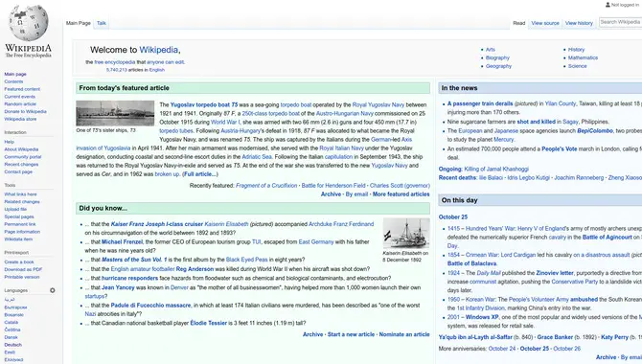Open Page information link
642x364 pixels.
[23, 232]
